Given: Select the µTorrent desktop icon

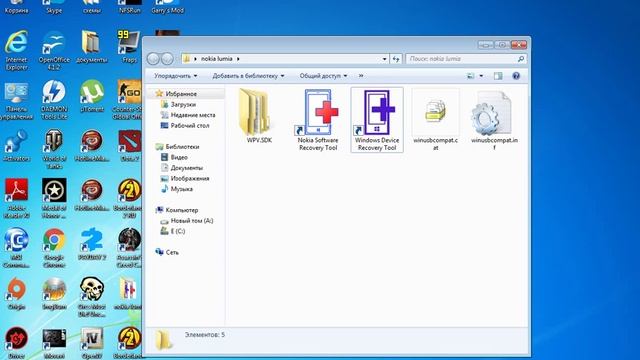Looking at the screenshot, I should [92, 96].
